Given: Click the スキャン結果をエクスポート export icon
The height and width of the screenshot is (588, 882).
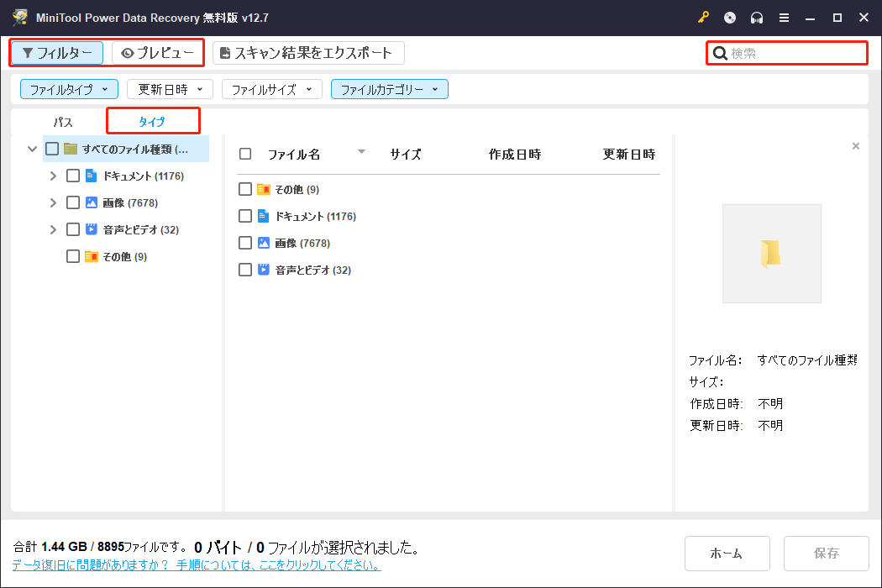Looking at the screenshot, I should tap(226, 52).
